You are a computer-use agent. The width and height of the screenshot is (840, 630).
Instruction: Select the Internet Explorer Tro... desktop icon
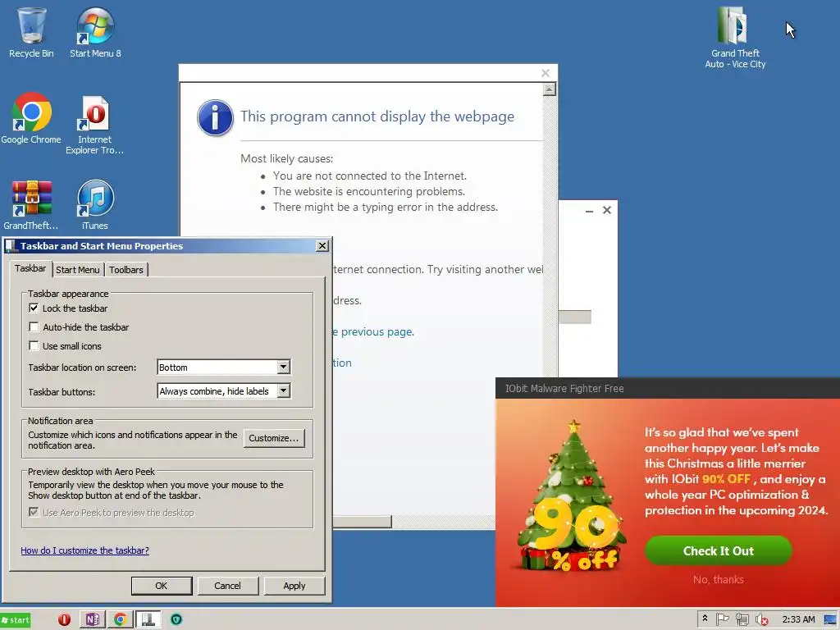(95, 125)
